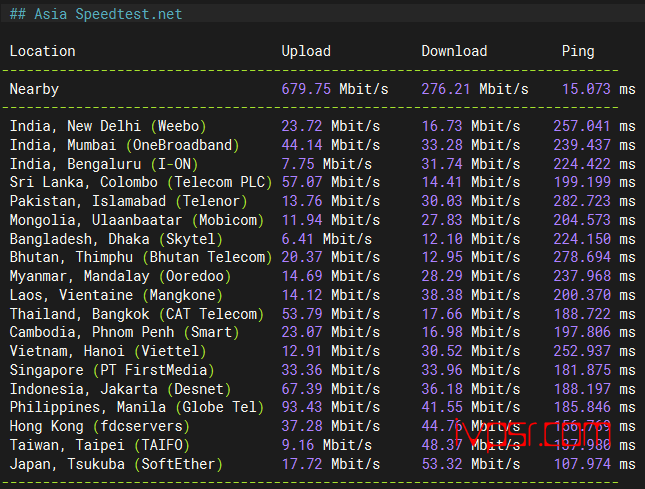645x489 pixels.
Task: Click New Delhi ping value 257.041
Action: coord(582,126)
